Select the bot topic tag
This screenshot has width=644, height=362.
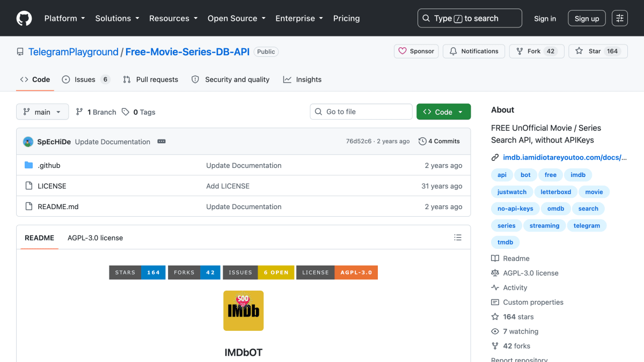[525, 175]
